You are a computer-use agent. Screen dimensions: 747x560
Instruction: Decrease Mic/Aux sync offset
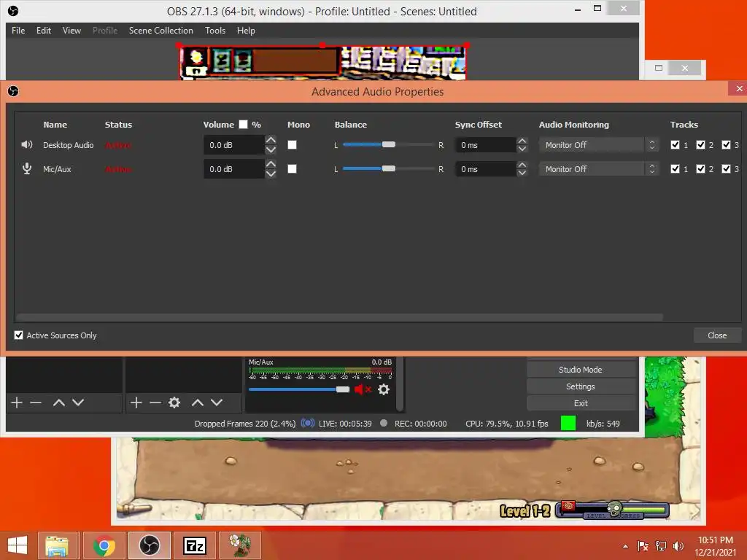pos(522,173)
